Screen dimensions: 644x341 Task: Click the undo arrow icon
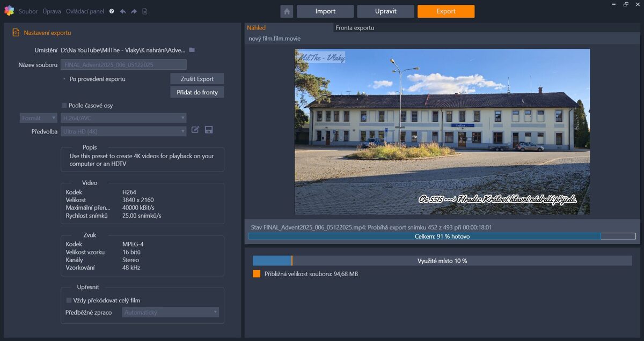coord(123,11)
